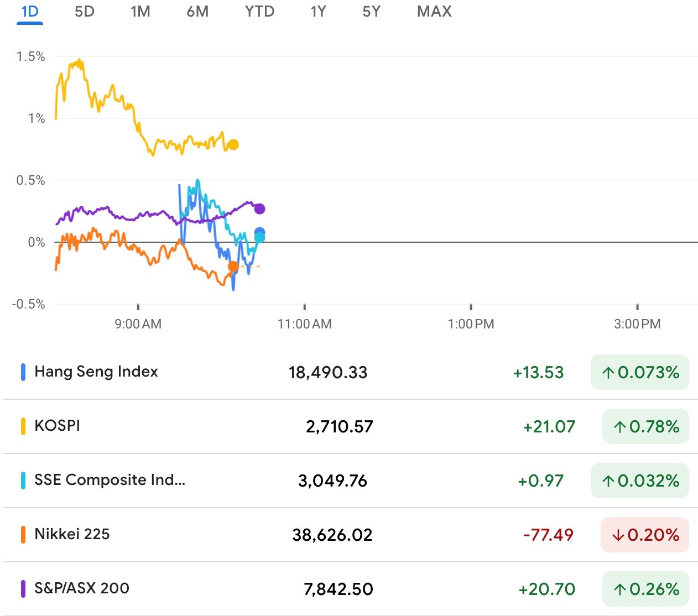
Task: Click S&P/ASX 200 purple color marker
Action: coord(23,589)
